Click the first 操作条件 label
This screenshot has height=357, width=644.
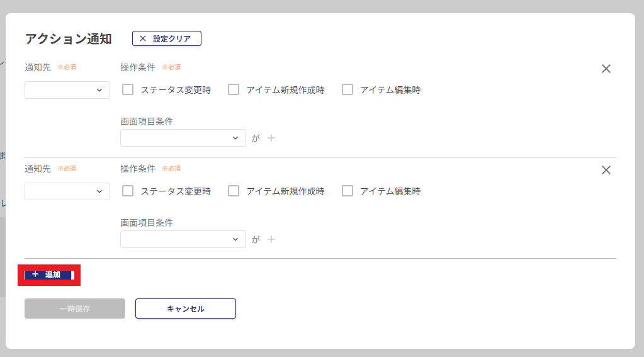point(137,67)
